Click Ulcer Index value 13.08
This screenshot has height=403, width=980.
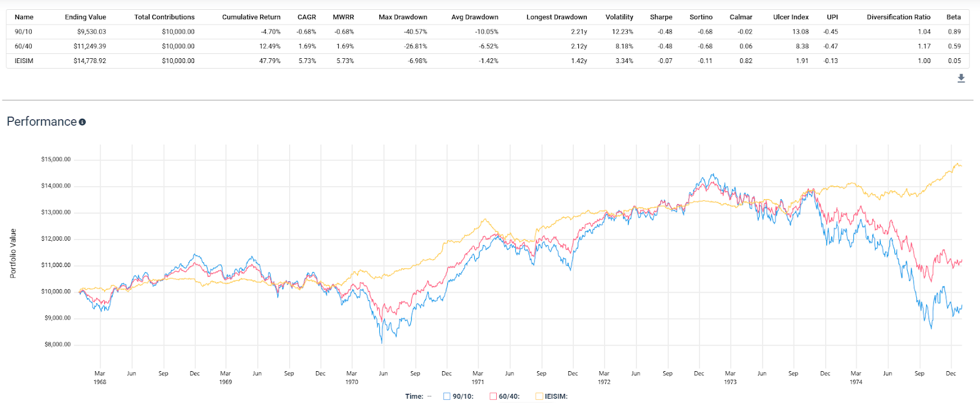(x=800, y=32)
